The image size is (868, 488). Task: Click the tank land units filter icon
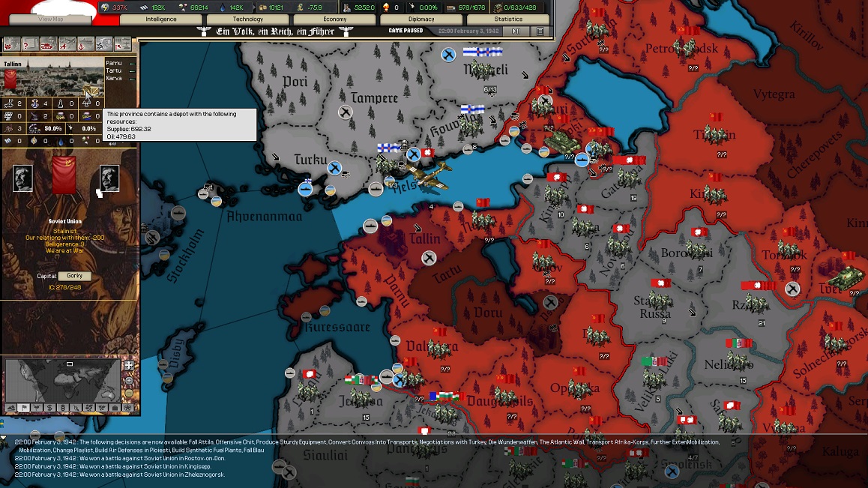tap(48, 44)
